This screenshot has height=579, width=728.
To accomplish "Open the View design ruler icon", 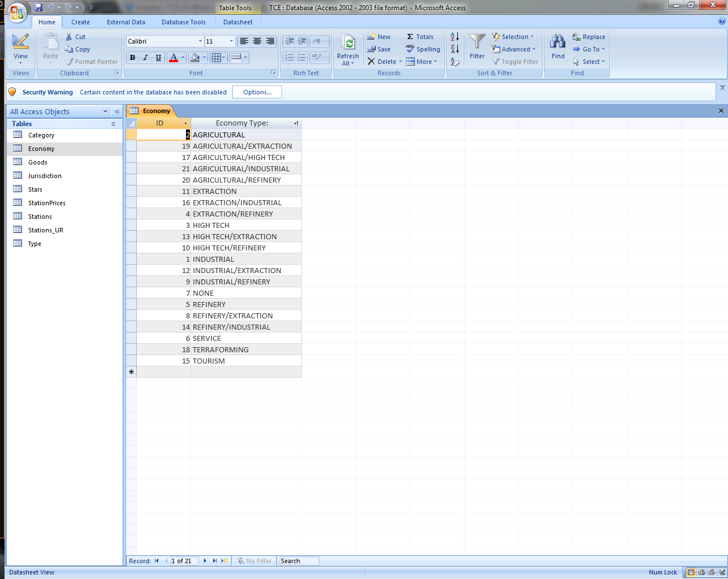I will (21, 42).
